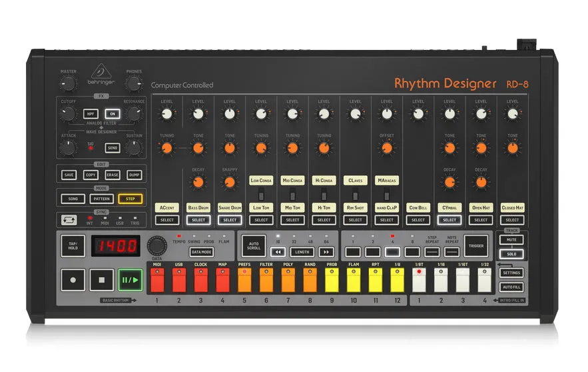588x372 pixels.
Task: Click the filter CUTOFF knob
Action: pos(68,113)
